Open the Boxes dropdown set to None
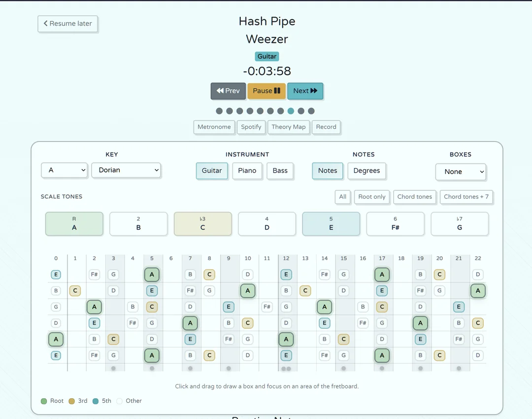 pyautogui.click(x=461, y=172)
